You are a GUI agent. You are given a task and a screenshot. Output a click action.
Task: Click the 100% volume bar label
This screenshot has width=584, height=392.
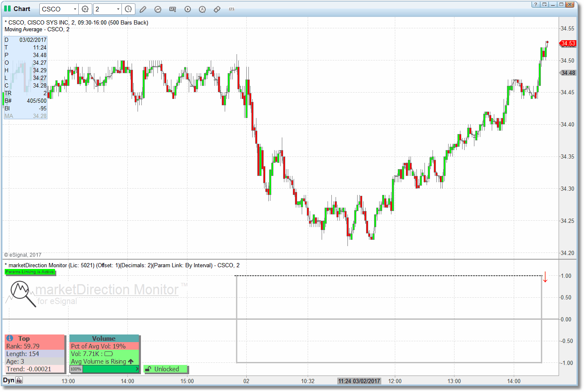coord(76,369)
